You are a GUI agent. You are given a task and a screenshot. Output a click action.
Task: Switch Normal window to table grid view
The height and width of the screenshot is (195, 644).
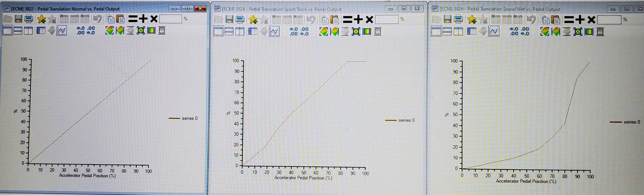point(41,31)
